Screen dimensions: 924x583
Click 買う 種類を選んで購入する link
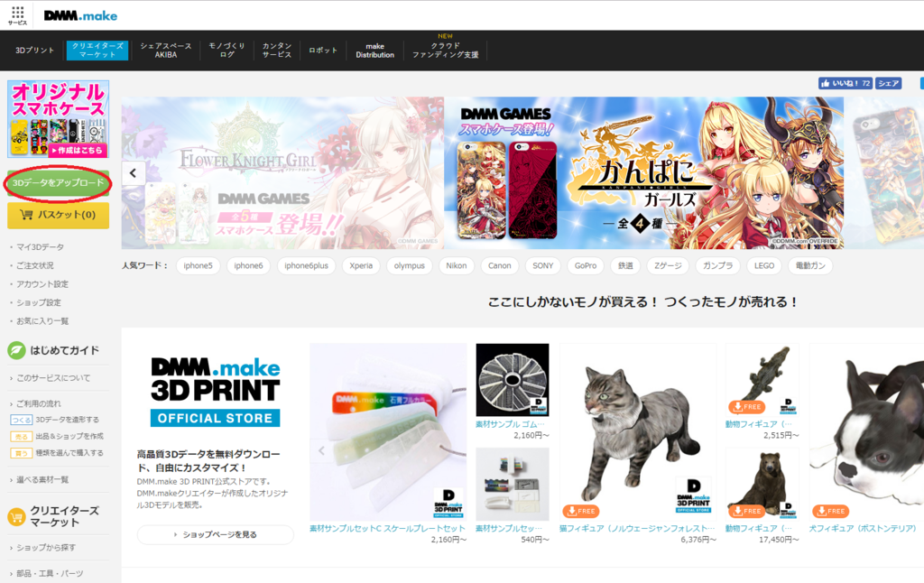pos(57,453)
